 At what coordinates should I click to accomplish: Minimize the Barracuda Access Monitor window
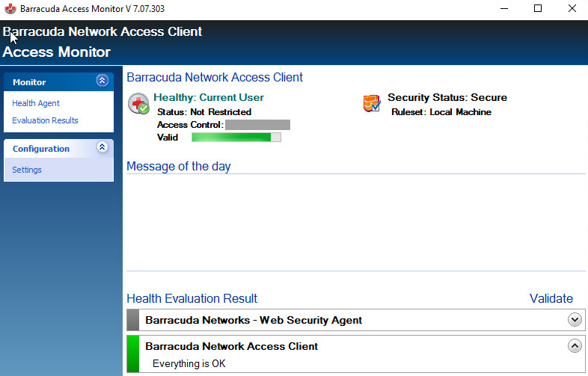tap(504, 9)
